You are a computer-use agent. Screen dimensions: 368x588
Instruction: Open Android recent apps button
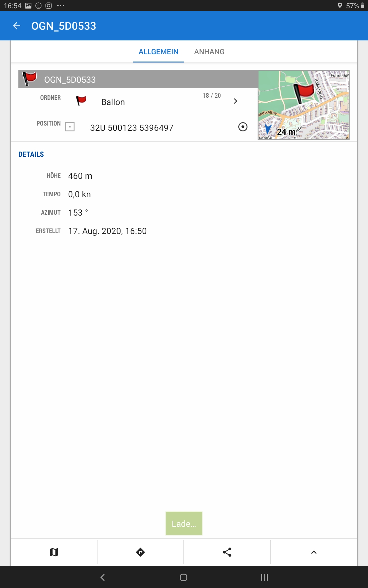click(264, 577)
